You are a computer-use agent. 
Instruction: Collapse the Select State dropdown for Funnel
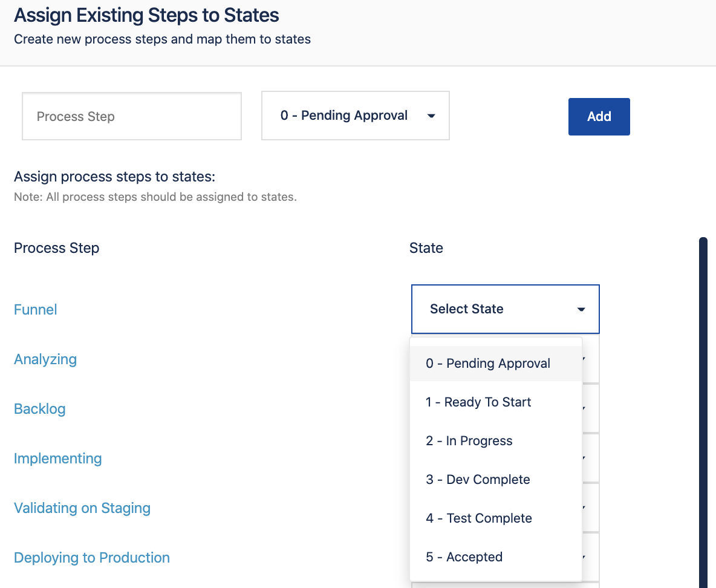pos(505,309)
